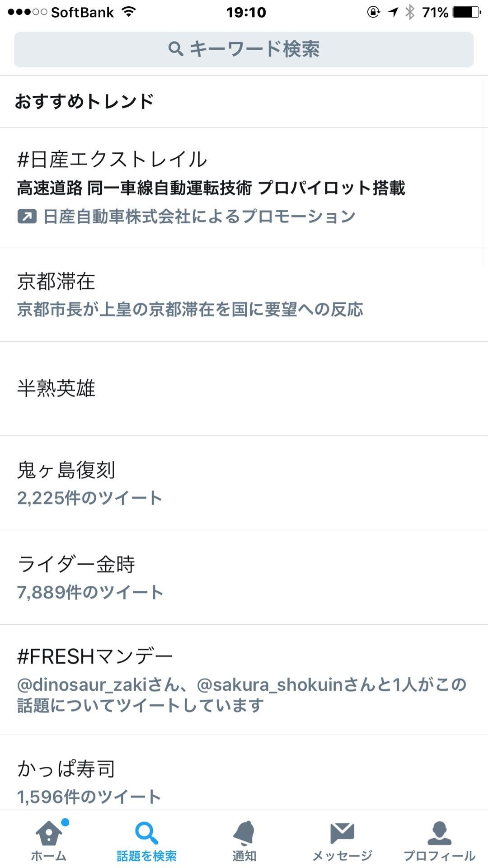Tap the おすすめトレンド header
Screen dimensions: 488x868
[x=84, y=101]
